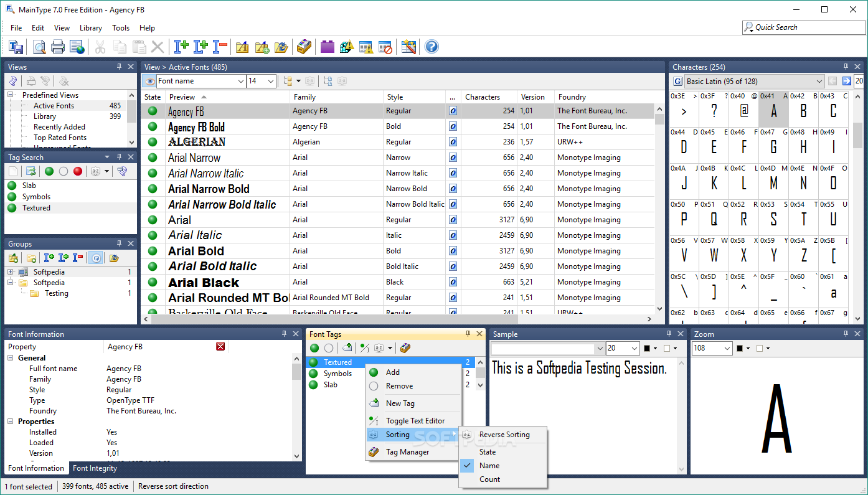
Task: Sort by the Family column header
Action: 336,97
